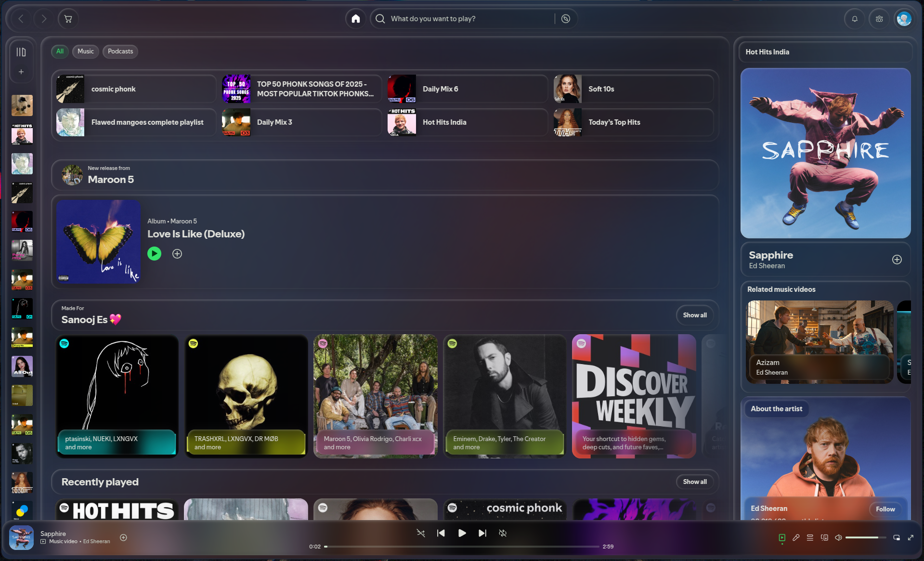
Task: Create a playlist with the plus icon
Action: (x=21, y=72)
